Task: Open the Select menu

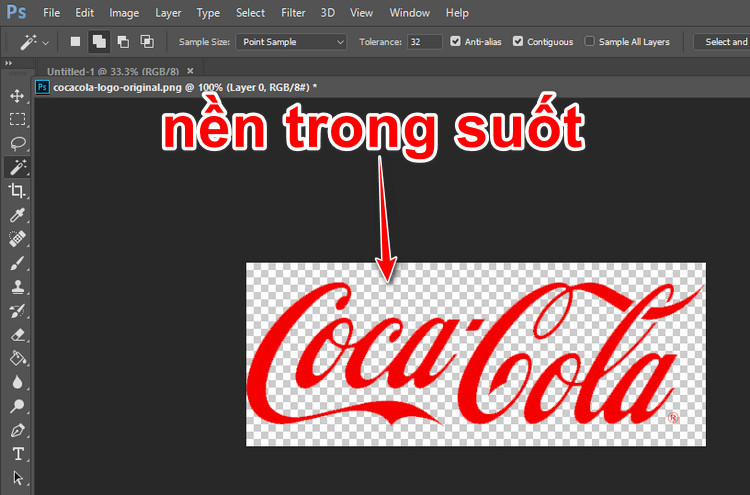Action: 250,13
